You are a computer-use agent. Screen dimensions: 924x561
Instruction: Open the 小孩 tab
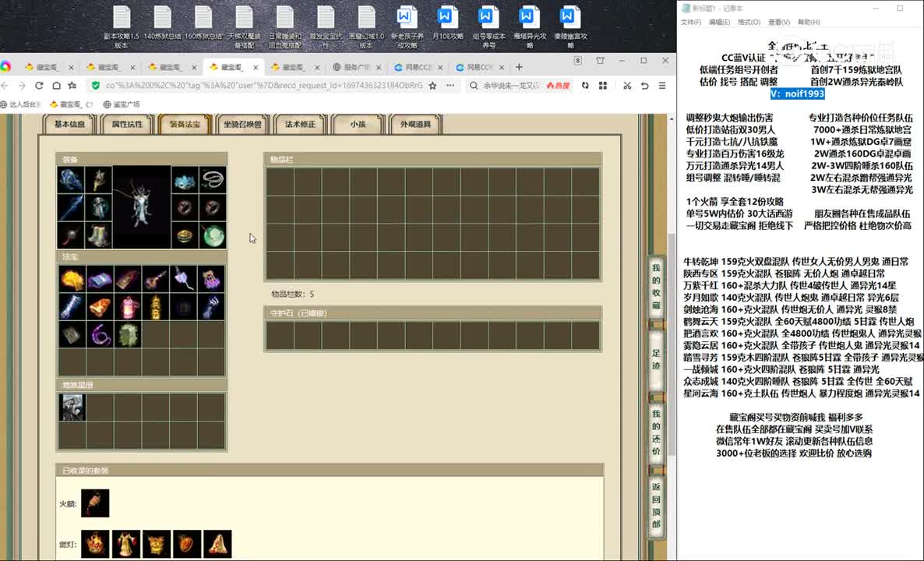tap(358, 125)
